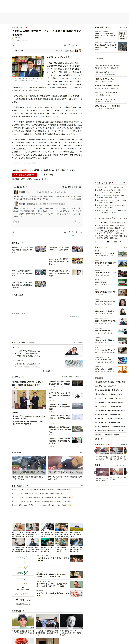Share comment on Facebook round icon
Screen dimensions: 129x644
[75, 222]
